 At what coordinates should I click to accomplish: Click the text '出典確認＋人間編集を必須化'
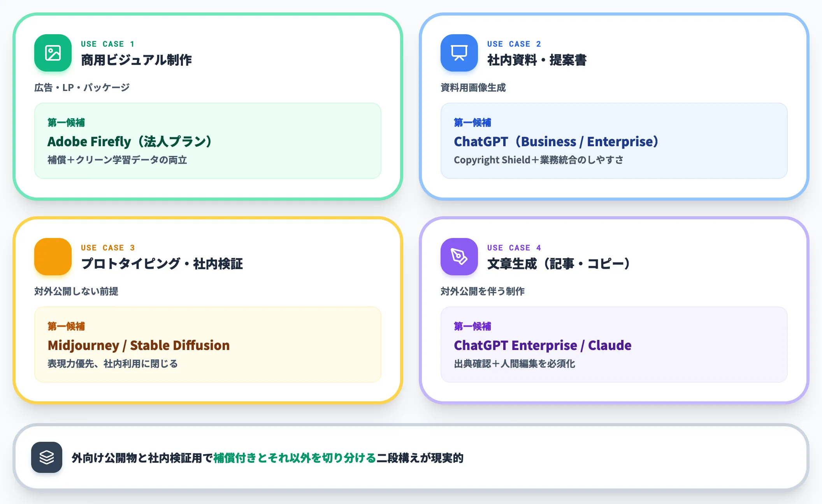point(515,364)
